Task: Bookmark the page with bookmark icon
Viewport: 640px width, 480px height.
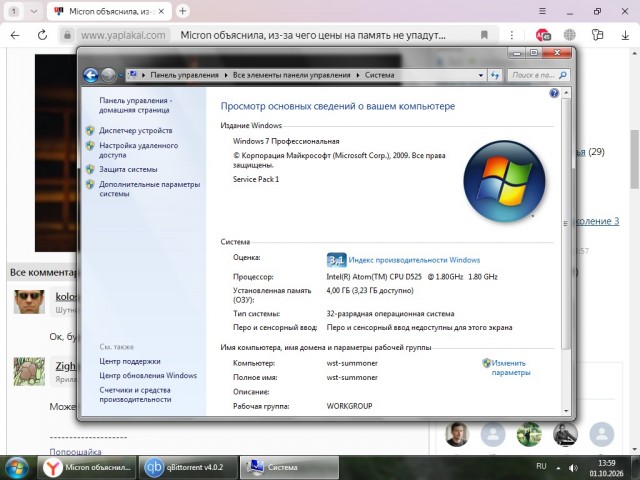Action: point(484,35)
